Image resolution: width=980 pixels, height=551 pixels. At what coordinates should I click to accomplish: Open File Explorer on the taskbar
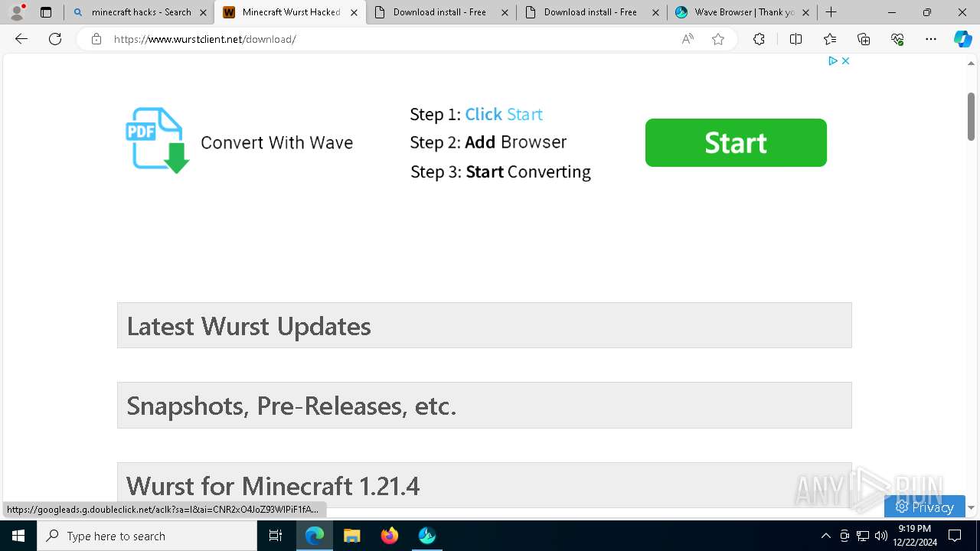[x=352, y=536]
